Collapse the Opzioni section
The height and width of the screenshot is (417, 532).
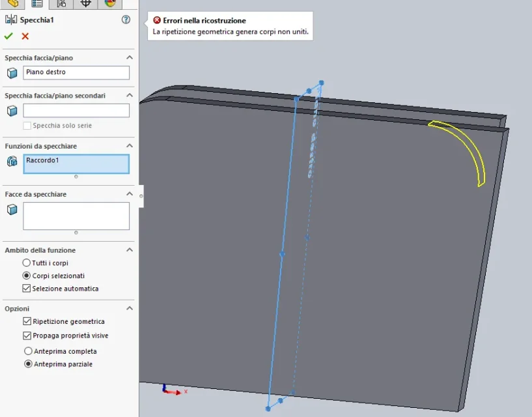(x=130, y=308)
